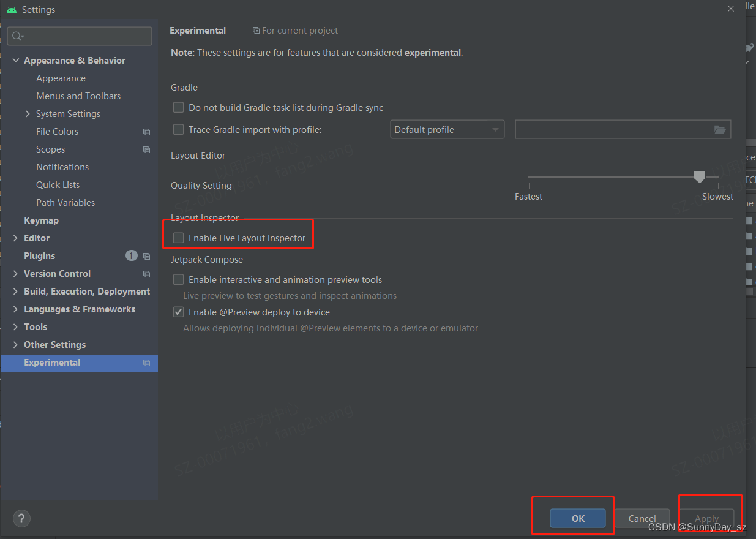The height and width of the screenshot is (539, 756).
Task: Click the help question mark icon
Action: tap(21, 518)
